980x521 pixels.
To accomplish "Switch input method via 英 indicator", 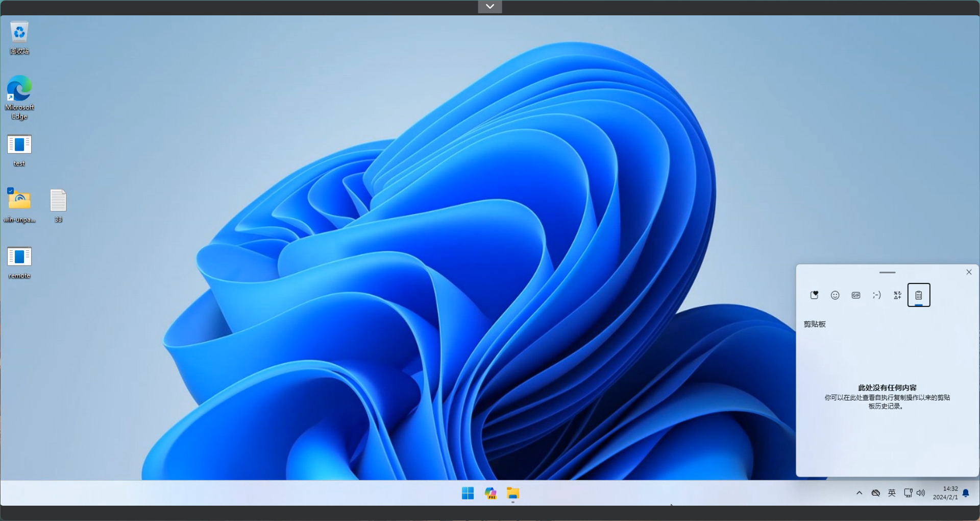I will coord(892,493).
